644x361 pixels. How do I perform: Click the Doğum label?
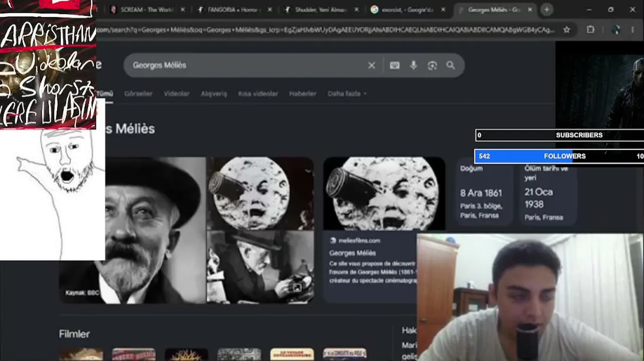click(471, 168)
